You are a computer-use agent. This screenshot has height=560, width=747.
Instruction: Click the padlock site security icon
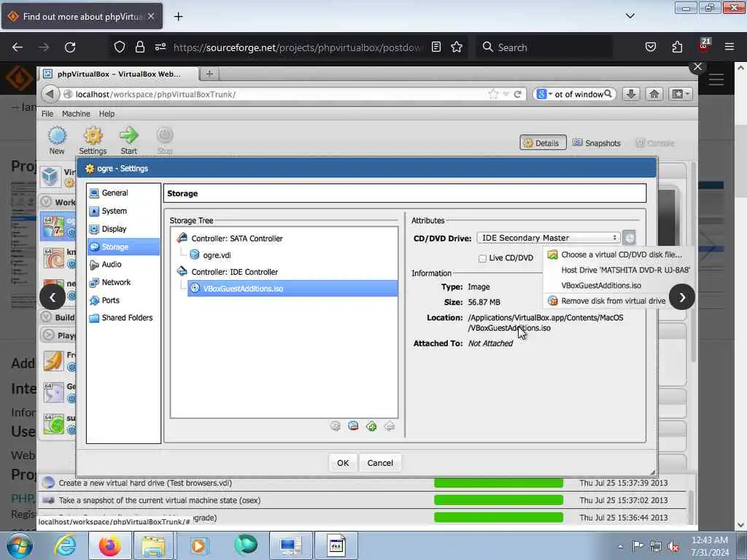tap(139, 47)
